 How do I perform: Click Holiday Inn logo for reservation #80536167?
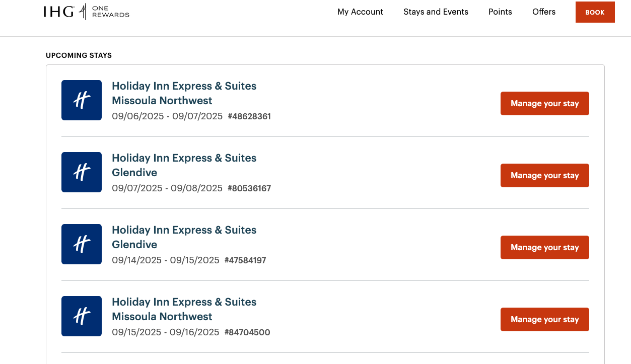coord(82,172)
